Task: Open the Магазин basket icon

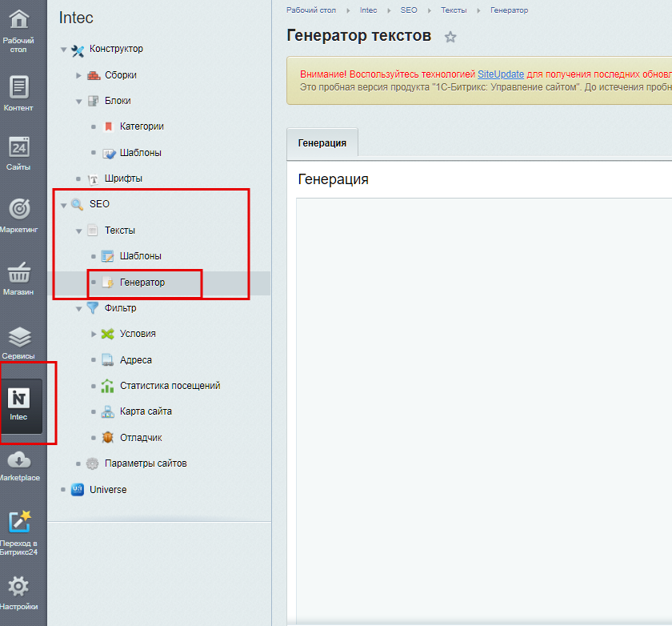Action: point(19,272)
